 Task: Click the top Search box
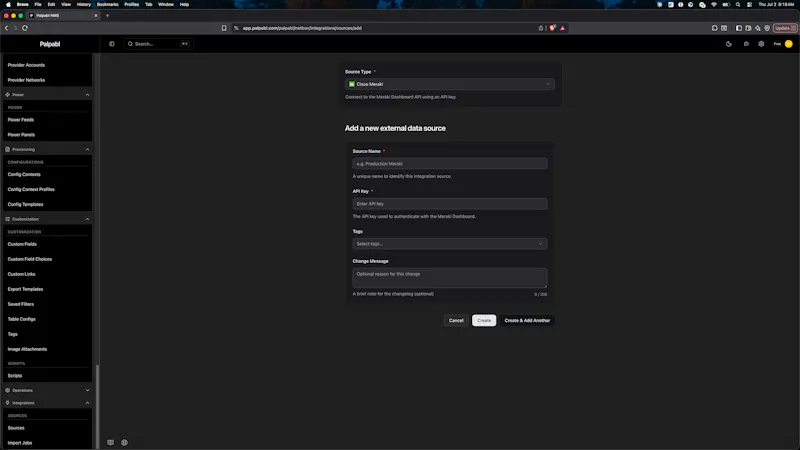158,44
